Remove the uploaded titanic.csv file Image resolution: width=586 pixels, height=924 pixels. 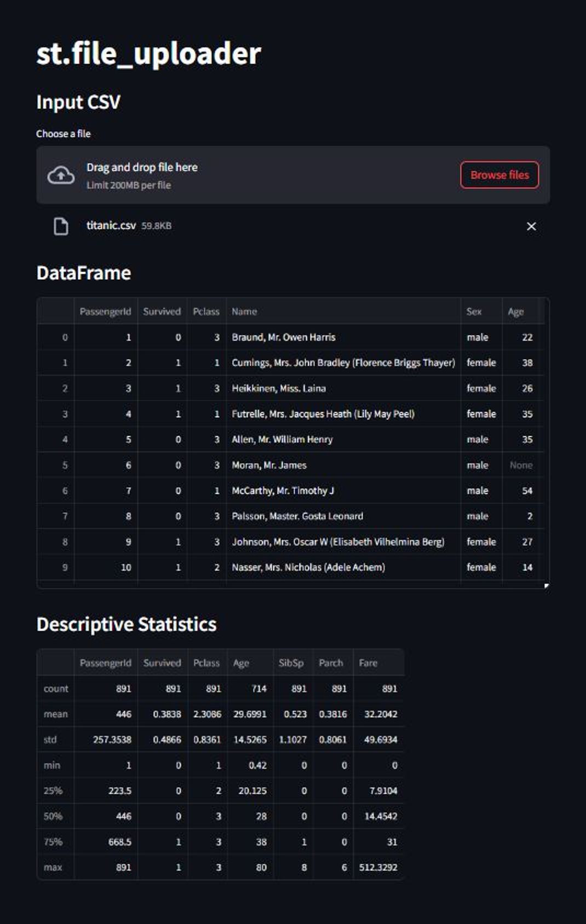[531, 226]
